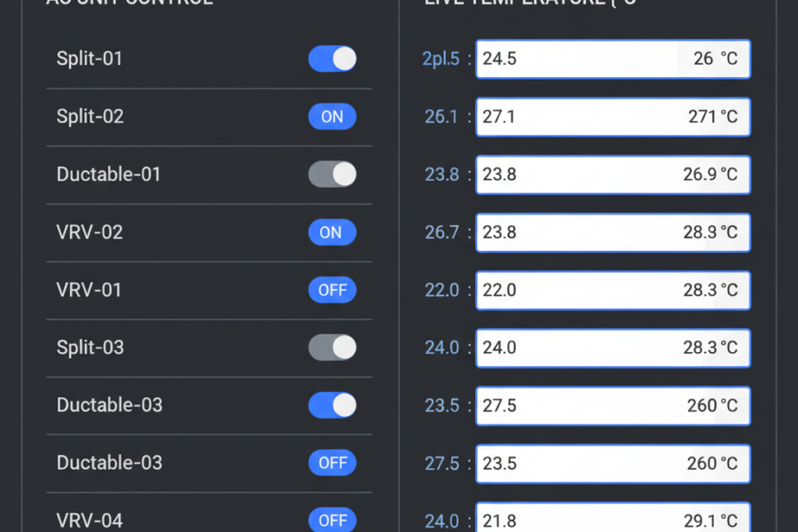Disable the Ductable-03 toggle switch
The width and height of the screenshot is (798, 532).
point(332,405)
